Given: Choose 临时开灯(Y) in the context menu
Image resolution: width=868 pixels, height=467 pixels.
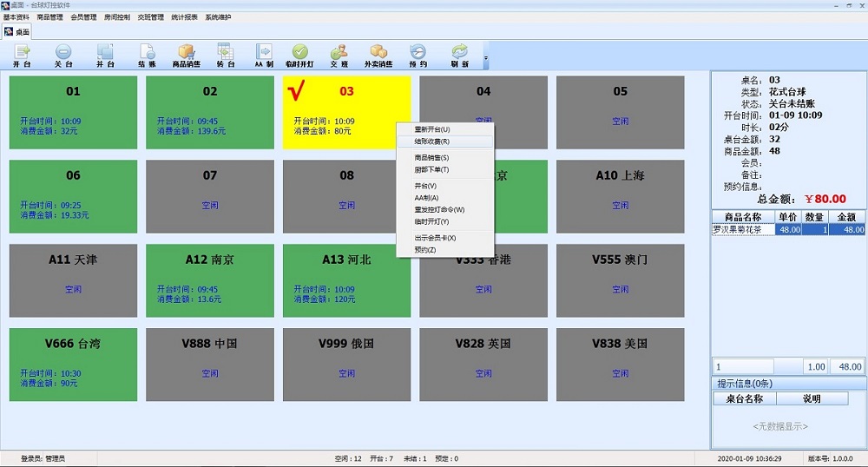Looking at the screenshot, I should click(445, 222).
